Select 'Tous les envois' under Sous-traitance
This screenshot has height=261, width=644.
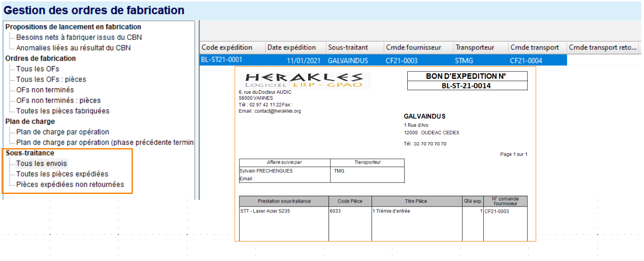tap(42, 164)
